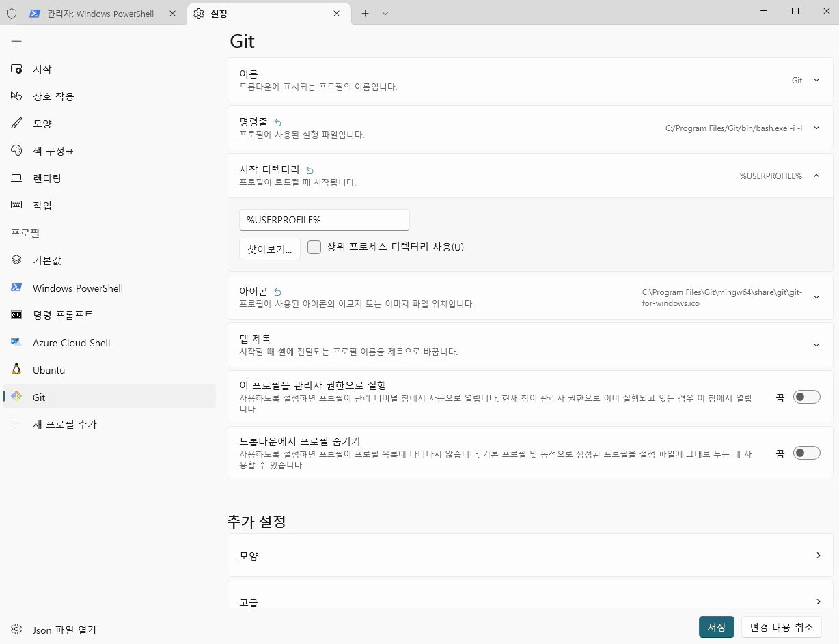
Task: Expand the 탭 제목 setting chevron
Action: point(816,345)
